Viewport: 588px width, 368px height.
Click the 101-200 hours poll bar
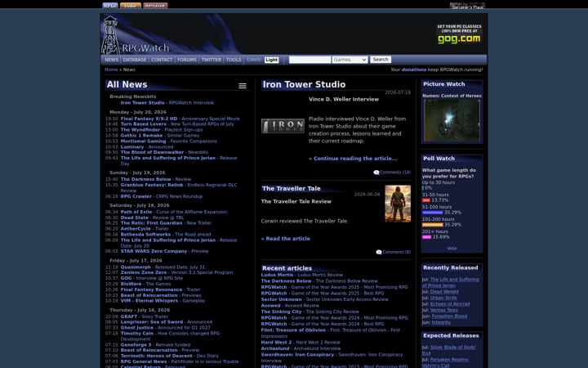(432, 225)
